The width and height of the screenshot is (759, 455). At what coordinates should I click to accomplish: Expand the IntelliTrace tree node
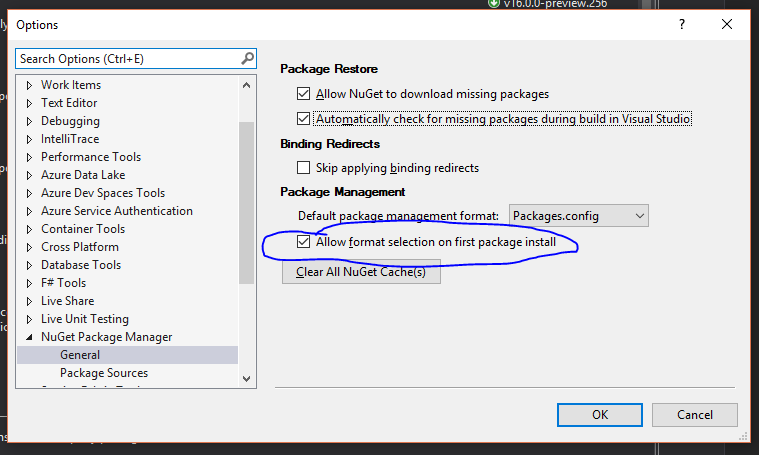pyautogui.click(x=29, y=139)
